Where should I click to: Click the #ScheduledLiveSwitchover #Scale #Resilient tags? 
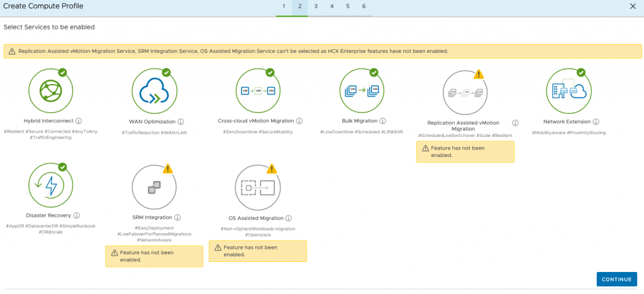465,135
